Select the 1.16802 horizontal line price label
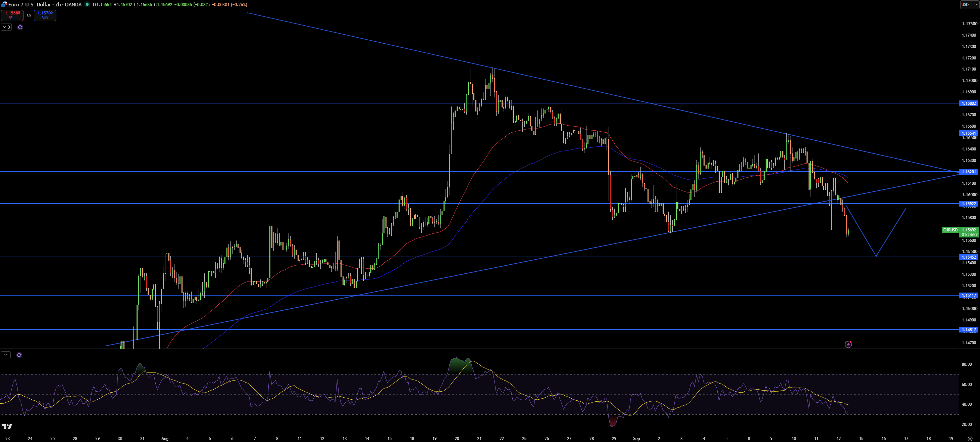Image resolution: width=980 pixels, height=442 pixels. 969,103
